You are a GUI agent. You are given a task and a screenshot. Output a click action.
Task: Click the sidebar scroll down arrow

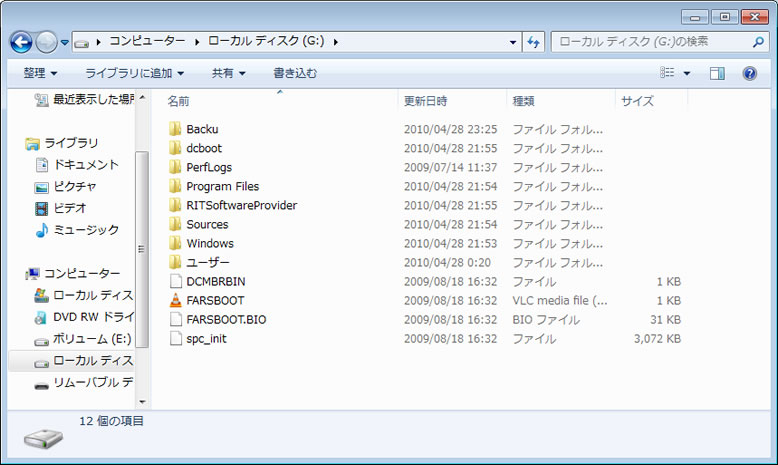142,401
